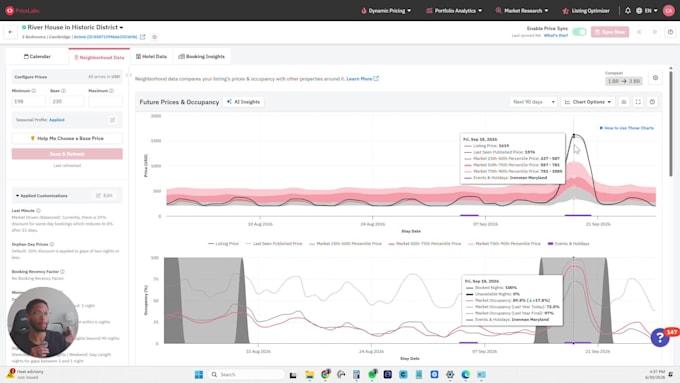Viewport: 680px width, 383px height.
Task: Toggle Last Seen Published Price legend series
Action: (x=274, y=244)
